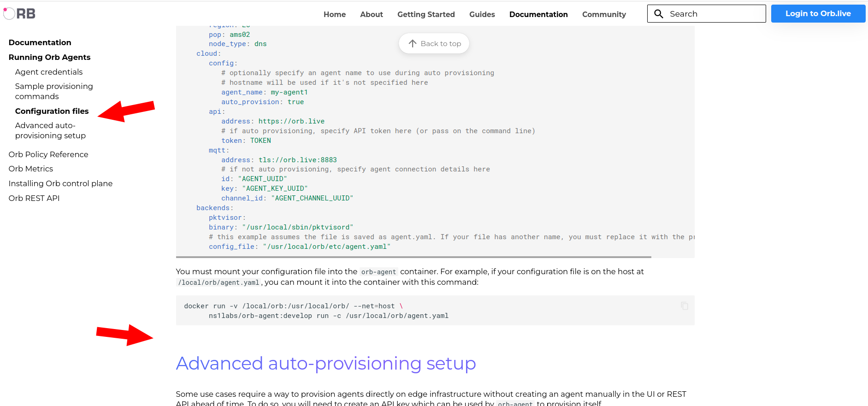Jump to Advanced auto-provisioning setup in sidebar

point(50,130)
